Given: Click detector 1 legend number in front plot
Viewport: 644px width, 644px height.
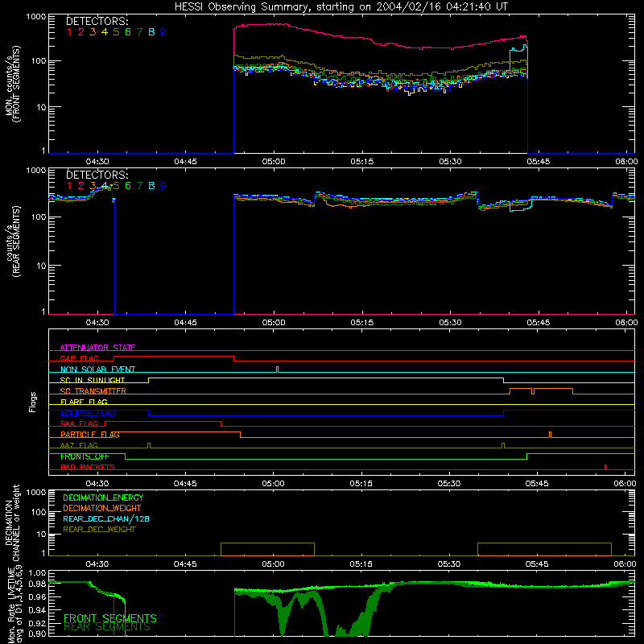Looking at the screenshot, I should [69, 32].
